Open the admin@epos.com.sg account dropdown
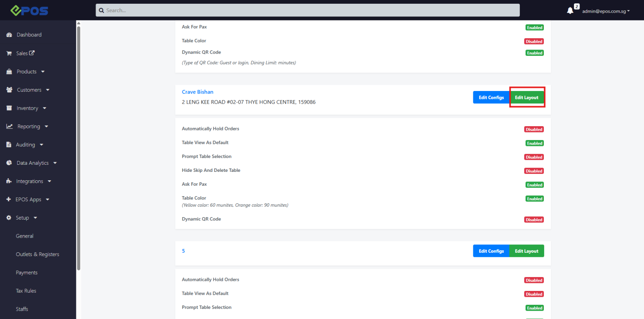644x319 pixels. point(606,11)
